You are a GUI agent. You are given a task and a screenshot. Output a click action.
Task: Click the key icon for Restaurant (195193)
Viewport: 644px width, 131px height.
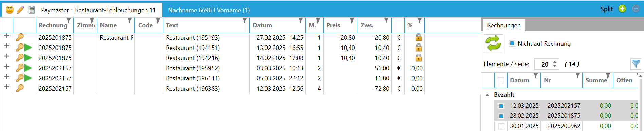(20, 37)
